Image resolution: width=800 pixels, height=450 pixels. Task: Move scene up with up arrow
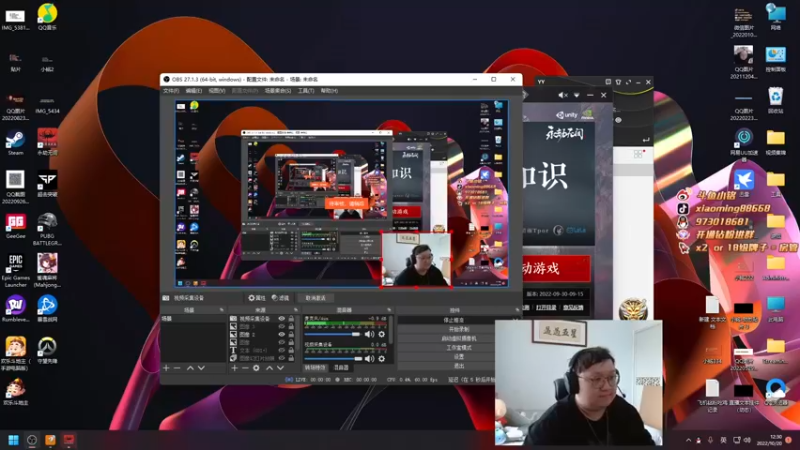tap(190, 368)
